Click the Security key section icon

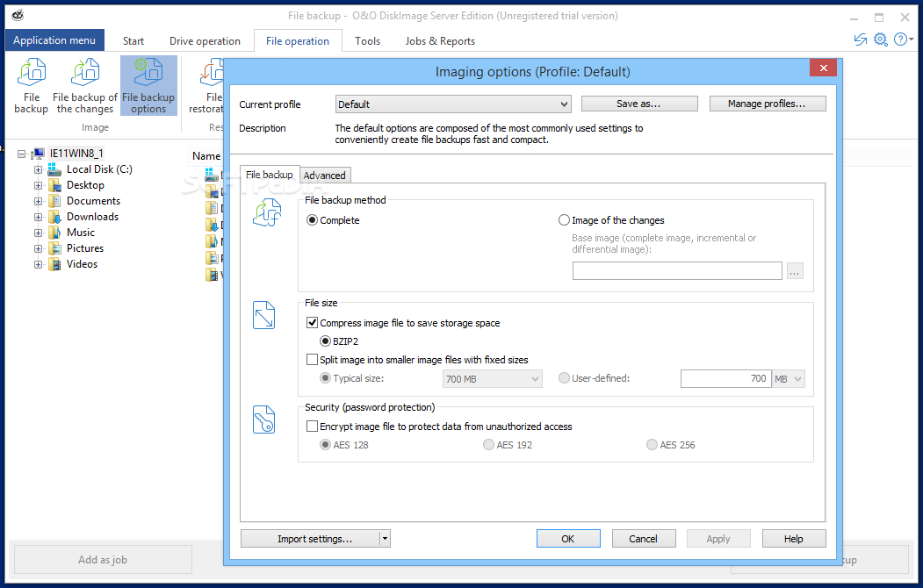[x=263, y=419]
